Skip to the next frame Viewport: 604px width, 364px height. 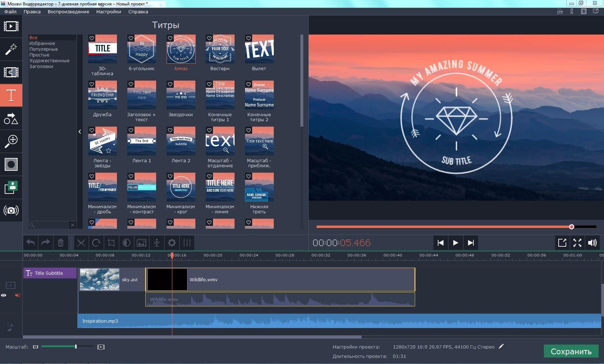471,243
